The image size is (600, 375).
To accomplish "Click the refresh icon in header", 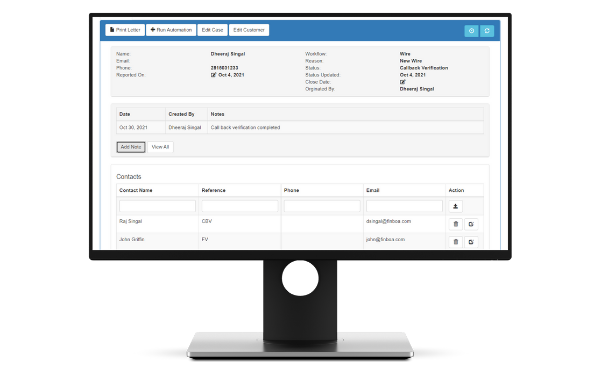I will point(487,31).
